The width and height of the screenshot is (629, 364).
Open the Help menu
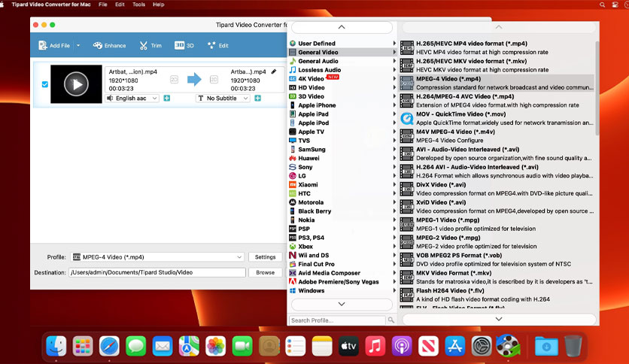tap(159, 5)
